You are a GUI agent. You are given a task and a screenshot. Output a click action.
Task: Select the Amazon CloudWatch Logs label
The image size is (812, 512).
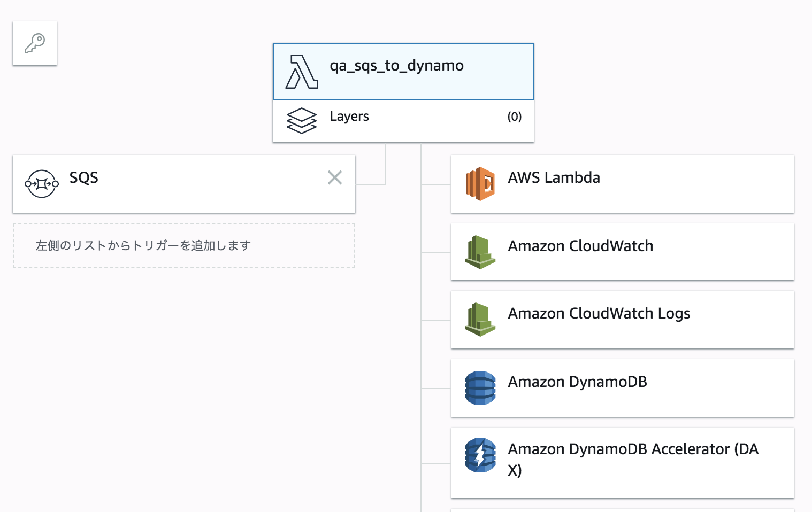pos(599,314)
